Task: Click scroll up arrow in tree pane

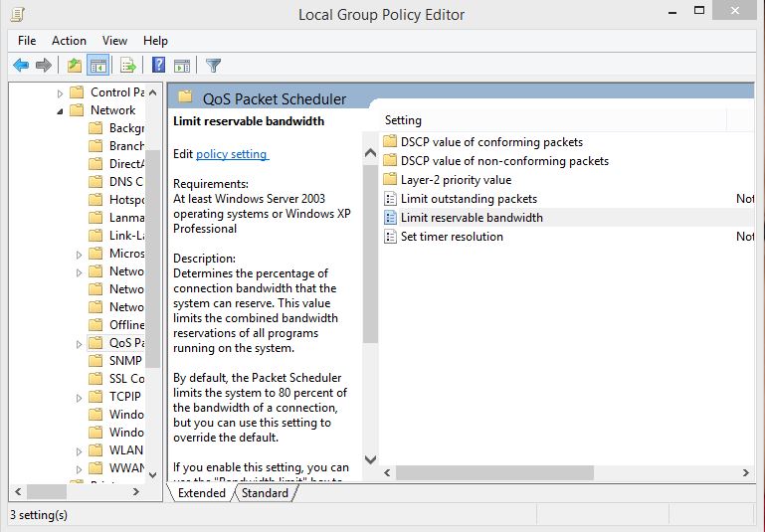Action: (x=153, y=92)
